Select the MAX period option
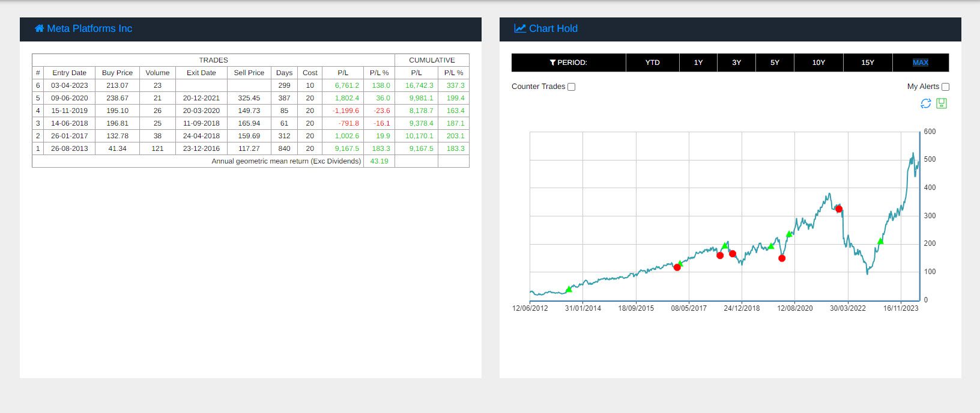The image size is (980, 413). 920,63
